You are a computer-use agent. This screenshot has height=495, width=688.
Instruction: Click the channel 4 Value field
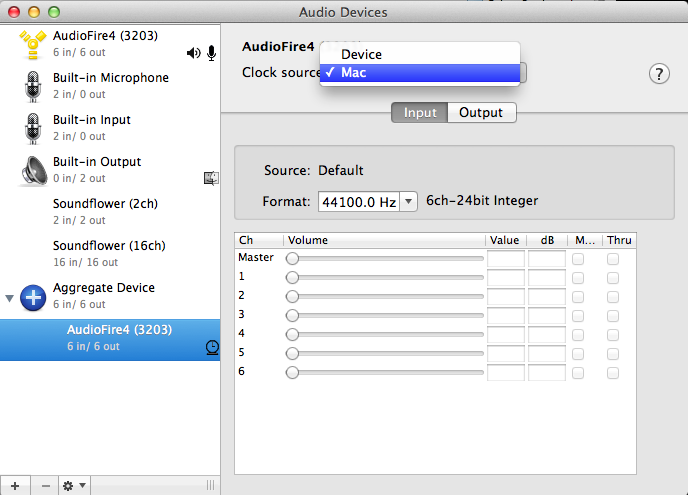pos(506,335)
